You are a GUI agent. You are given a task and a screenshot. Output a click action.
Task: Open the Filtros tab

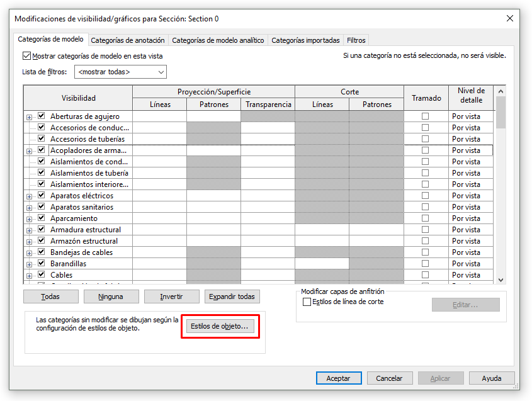(x=356, y=40)
